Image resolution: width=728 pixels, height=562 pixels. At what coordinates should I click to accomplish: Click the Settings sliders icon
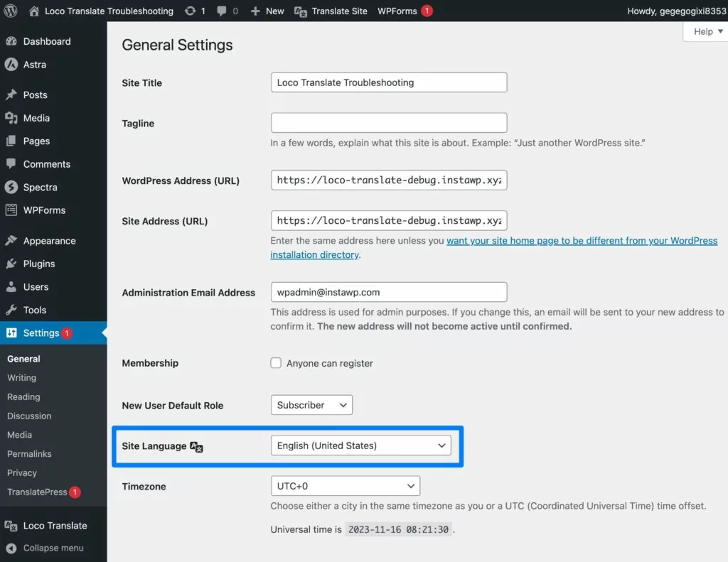coord(11,333)
